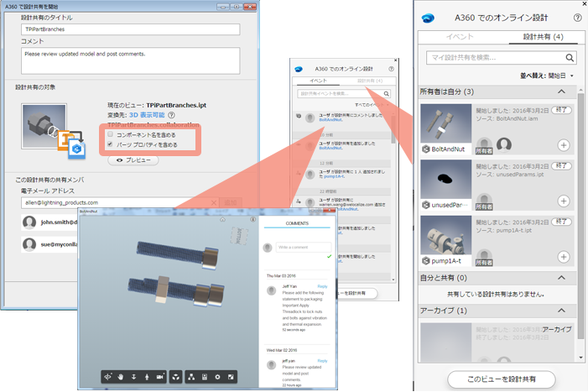The width and height of the screenshot is (588, 392).
Task: Add member to pump1A-t share with plus
Action: 564,257
